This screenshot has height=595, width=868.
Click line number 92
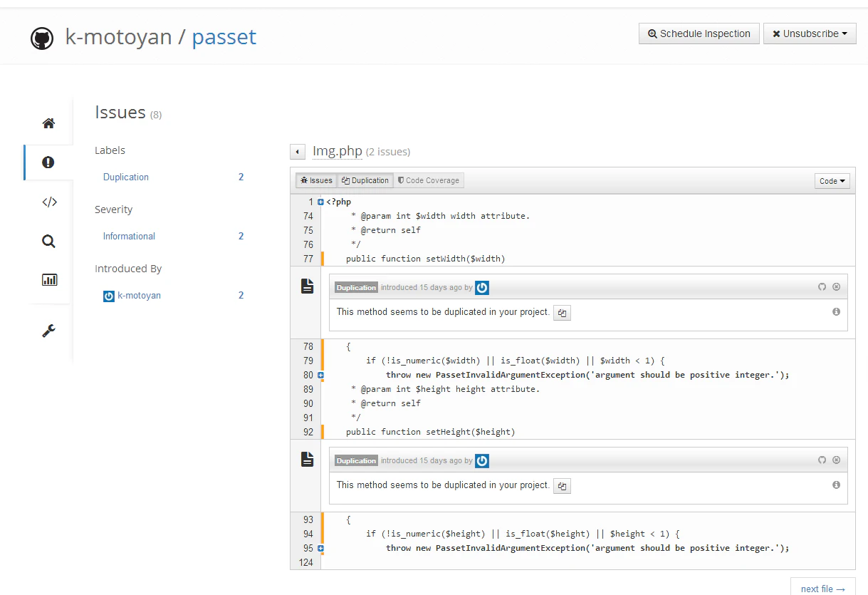(x=308, y=432)
